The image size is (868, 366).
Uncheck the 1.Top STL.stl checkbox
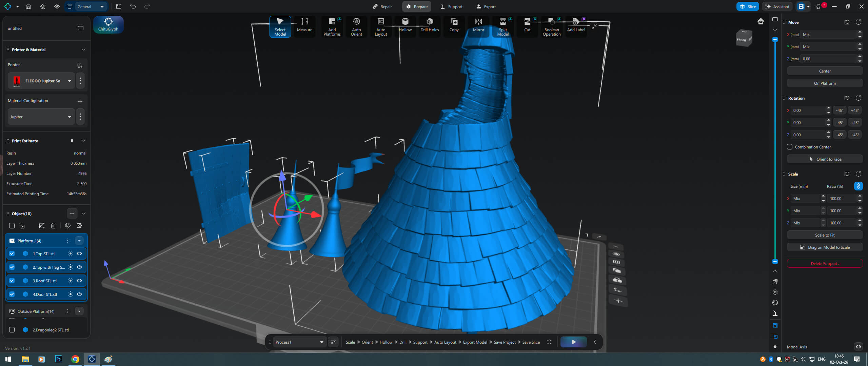pyautogui.click(x=12, y=253)
